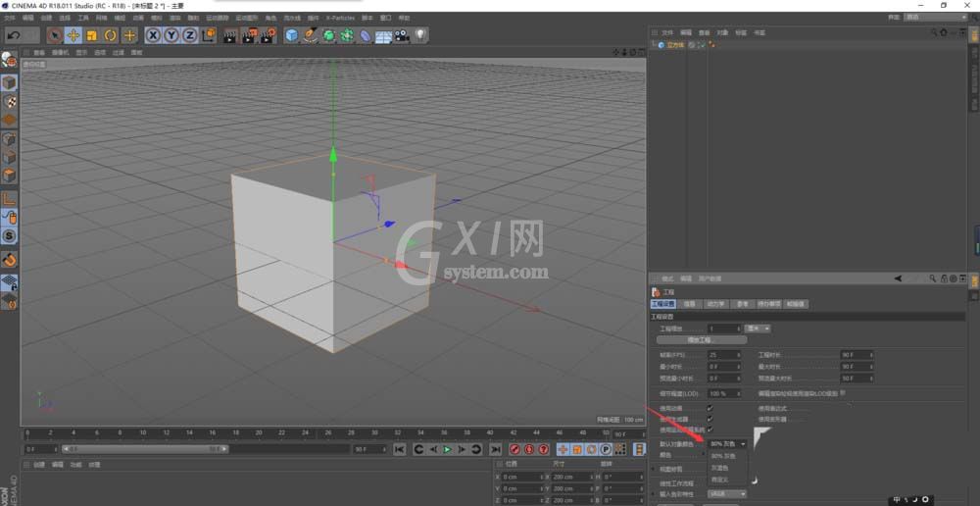Click frame 20 on the timeline ruler
Image resolution: width=980 pixels, height=506 pixels.
point(259,432)
